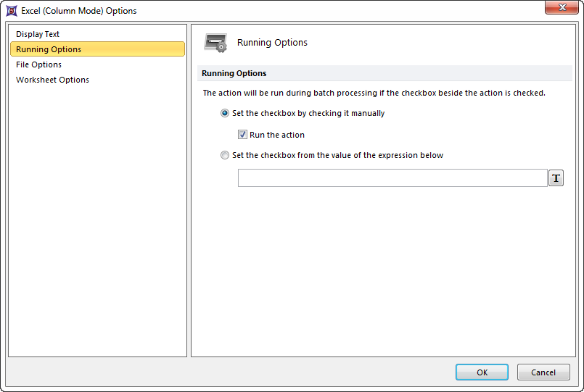
Task: Click the bold Running Options section header
Action: coord(234,73)
